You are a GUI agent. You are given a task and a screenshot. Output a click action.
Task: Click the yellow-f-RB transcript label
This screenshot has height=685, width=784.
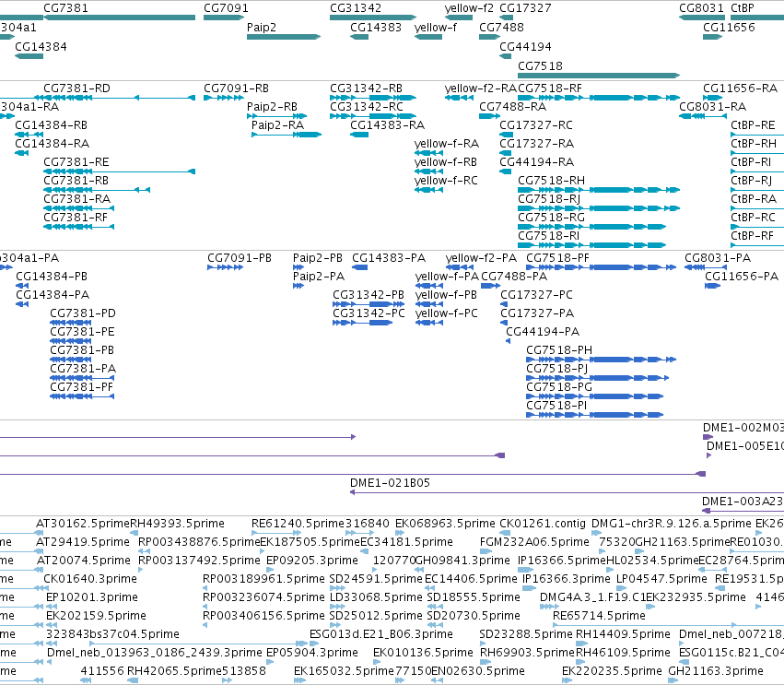446,162
